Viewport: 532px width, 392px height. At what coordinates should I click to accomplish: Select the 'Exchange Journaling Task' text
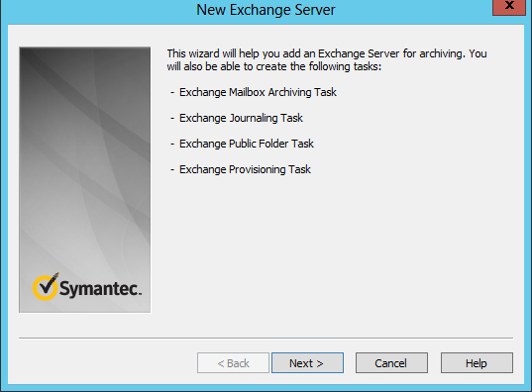(241, 118)
